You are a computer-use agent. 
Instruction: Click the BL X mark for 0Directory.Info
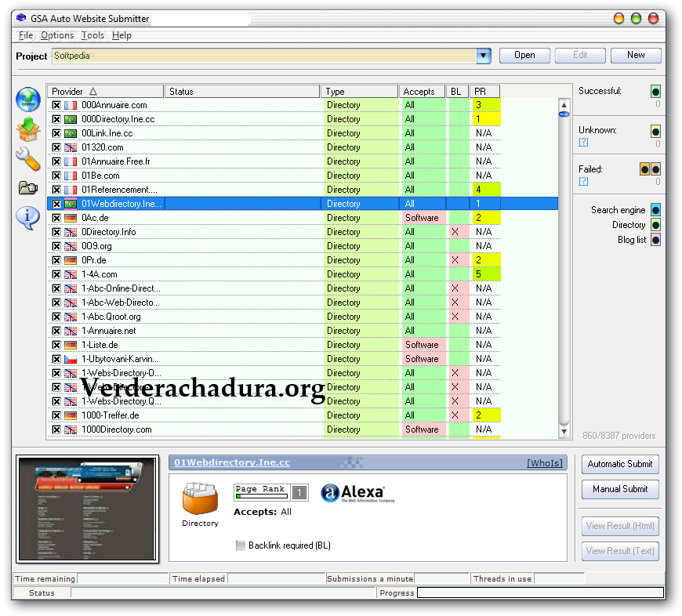point(455,232)
